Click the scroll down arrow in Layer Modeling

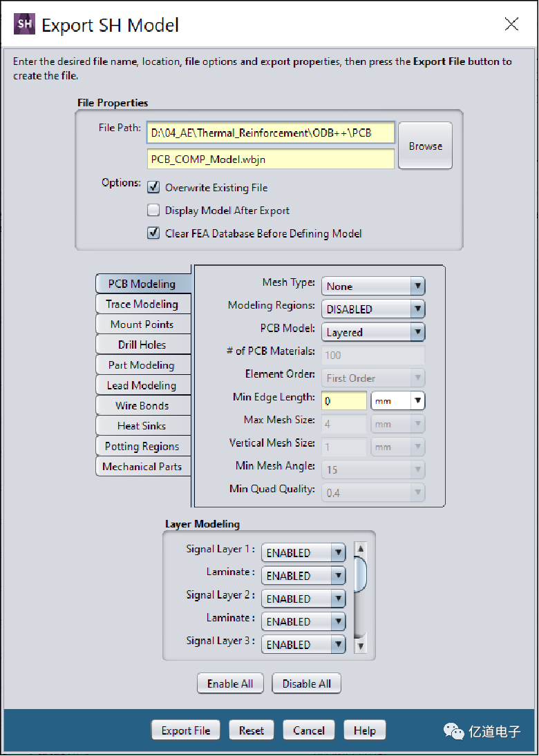coord(360,647)
